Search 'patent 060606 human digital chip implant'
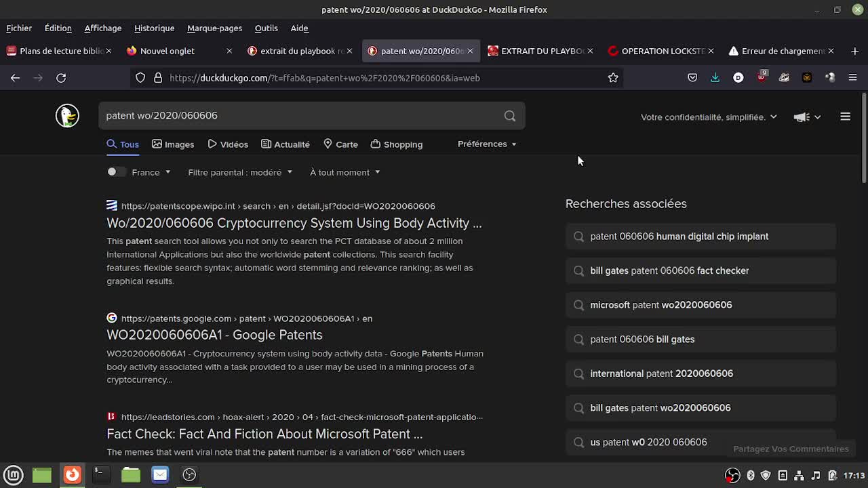 (x=701, y=237)
